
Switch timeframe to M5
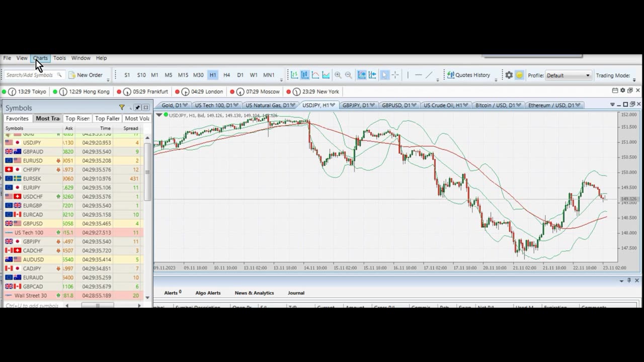click(x=169, y=75)
